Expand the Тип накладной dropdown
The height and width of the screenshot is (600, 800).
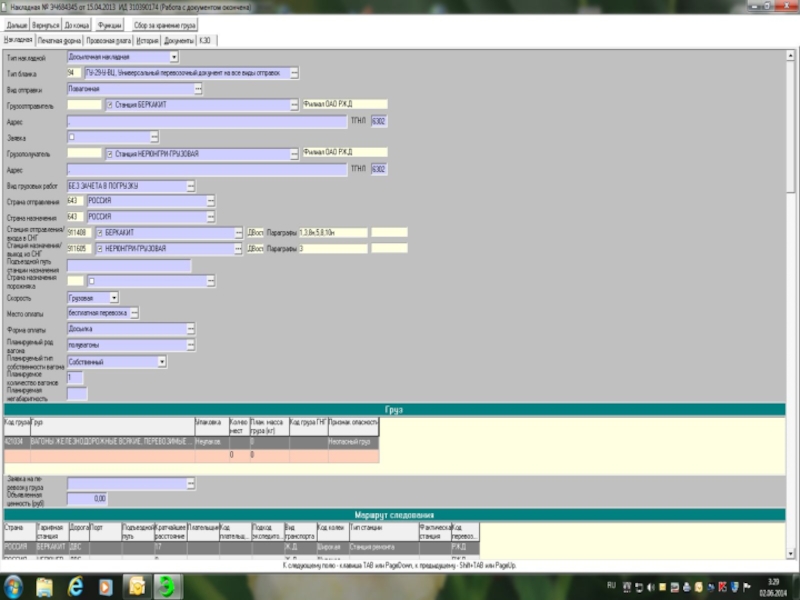point(174,57)
